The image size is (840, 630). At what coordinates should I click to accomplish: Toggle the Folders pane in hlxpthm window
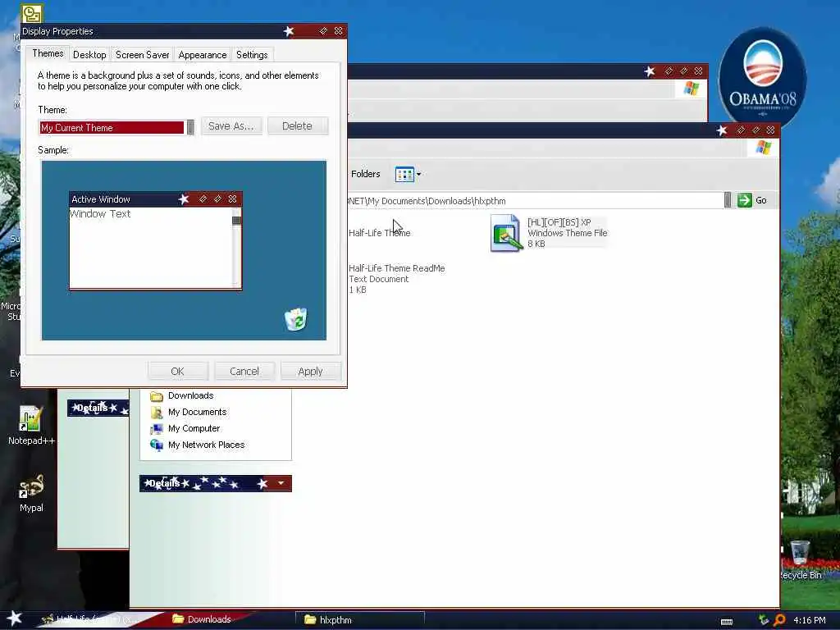[365, 174]
